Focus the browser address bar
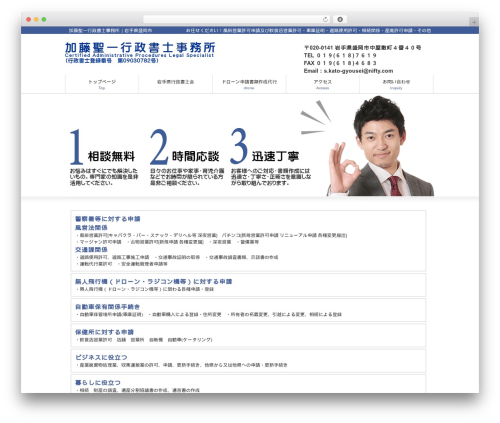500x423 pixels. tap(236, 20)
